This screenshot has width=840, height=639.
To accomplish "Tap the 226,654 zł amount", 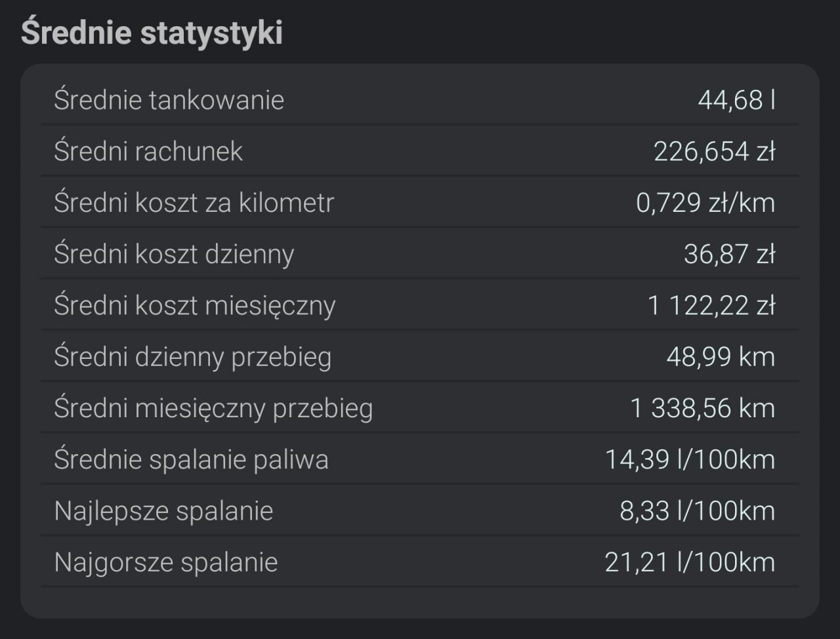I will tap(715, 152).
